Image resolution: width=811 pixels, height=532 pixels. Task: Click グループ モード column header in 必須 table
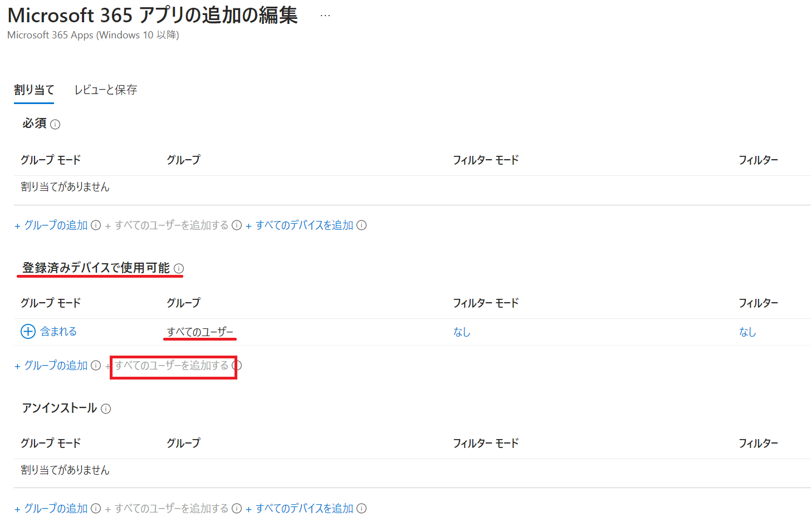coord(51,160)
